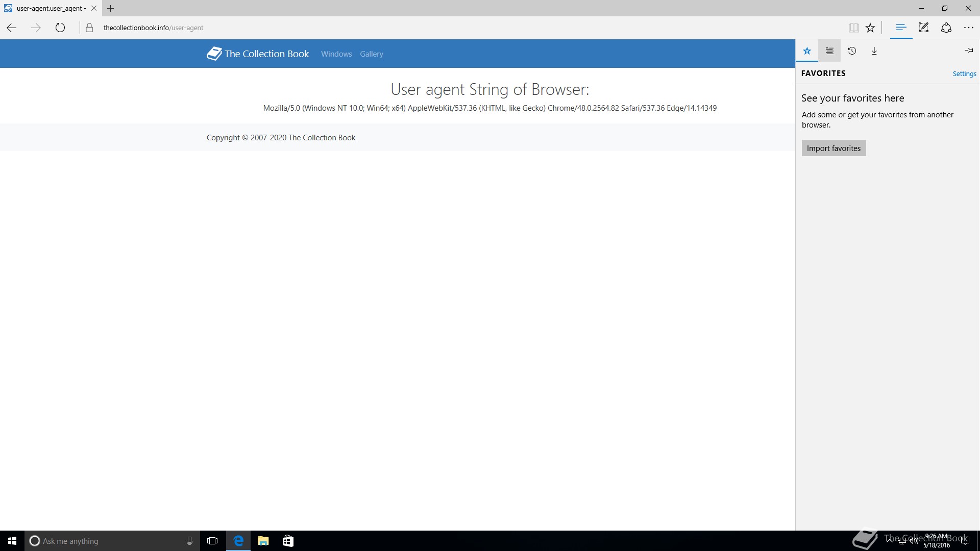Select the Favorites star tab in Hub
Viewport: 980px width, 551px height.
tap(807, 51)
